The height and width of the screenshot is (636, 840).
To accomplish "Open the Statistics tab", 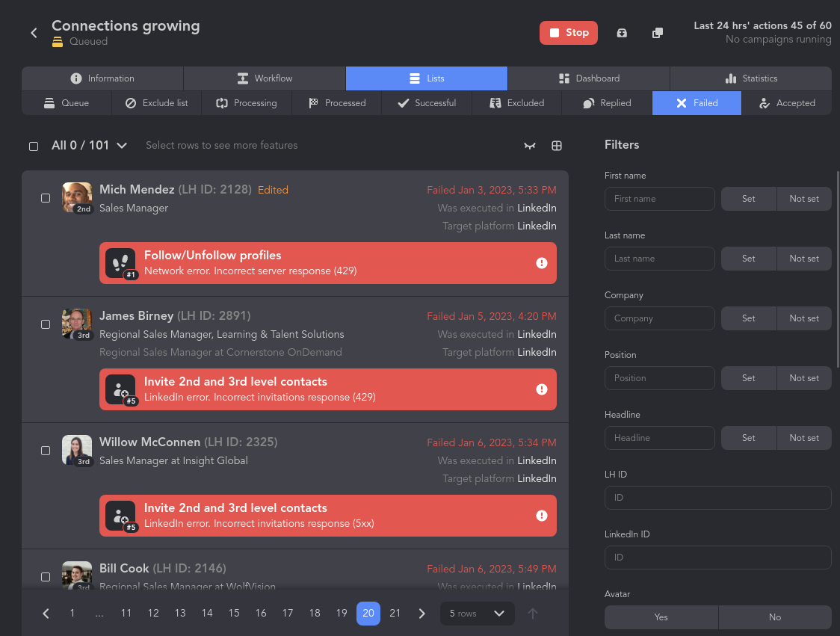I will point(751,78).
